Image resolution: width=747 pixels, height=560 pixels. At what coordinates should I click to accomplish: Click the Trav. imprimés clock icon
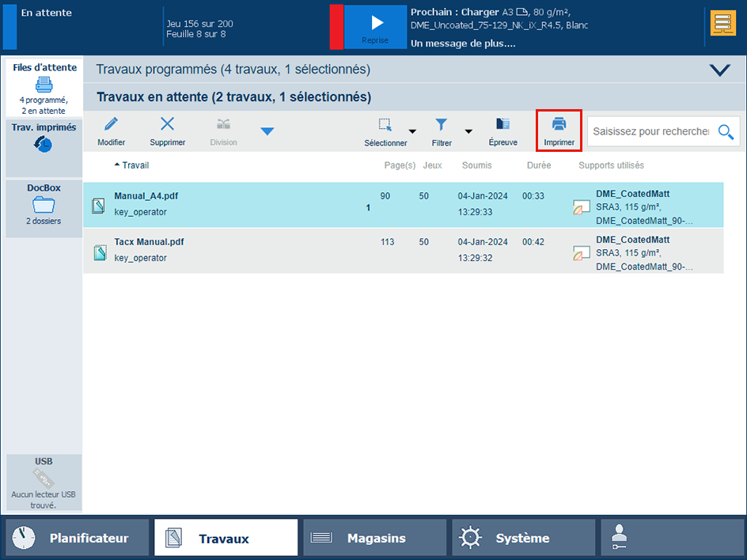(x=43, y=144)
